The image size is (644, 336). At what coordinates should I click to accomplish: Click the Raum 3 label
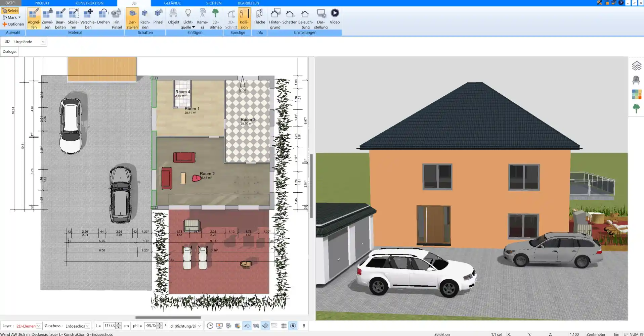(248, 119)
